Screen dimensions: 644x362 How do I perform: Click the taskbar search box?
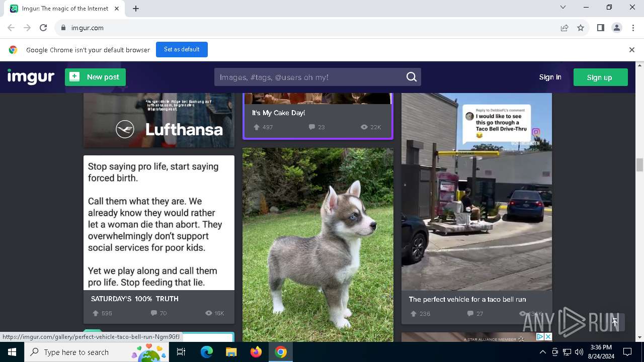coord(98,352)
